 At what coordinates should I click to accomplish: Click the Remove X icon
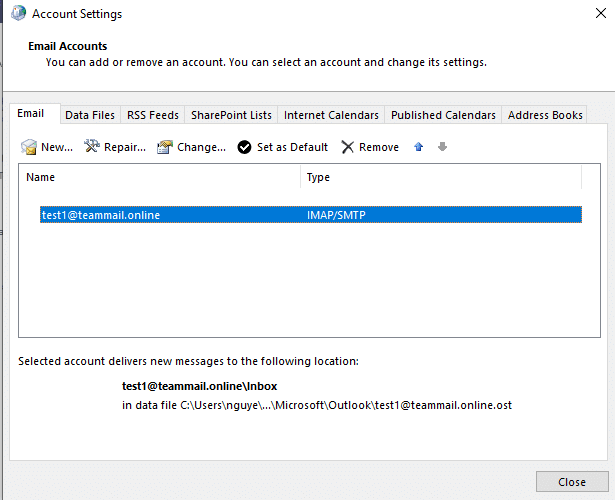click(348, 147)
